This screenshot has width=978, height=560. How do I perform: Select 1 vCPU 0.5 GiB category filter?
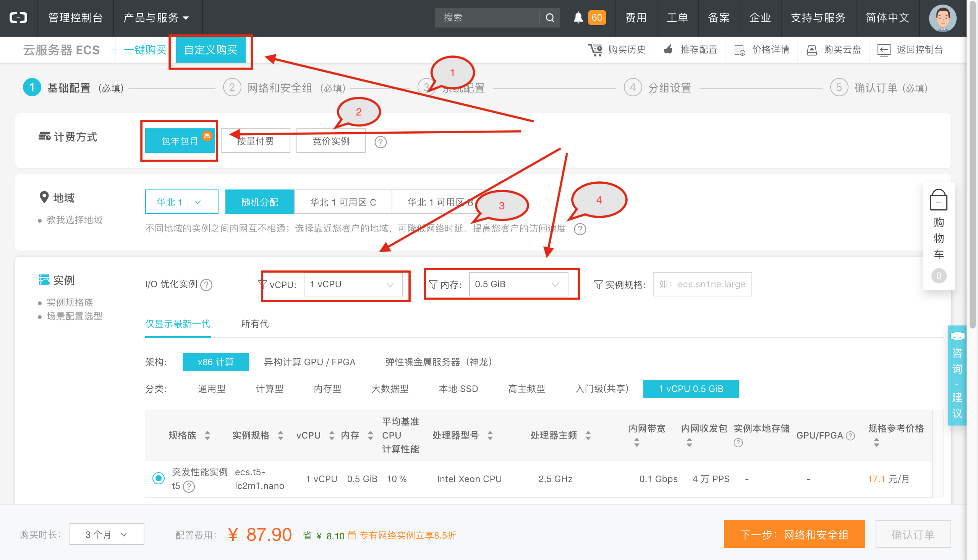click(691, 389)
